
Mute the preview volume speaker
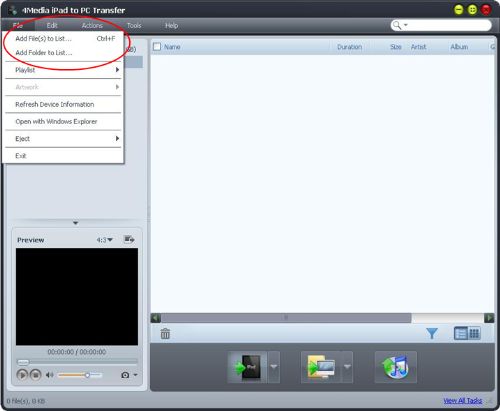(50, 375)
